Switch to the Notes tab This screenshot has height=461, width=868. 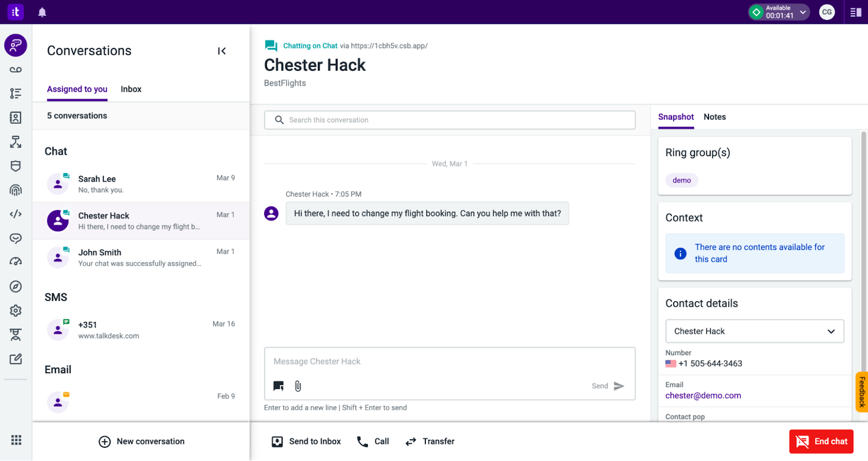click(714, 117)
